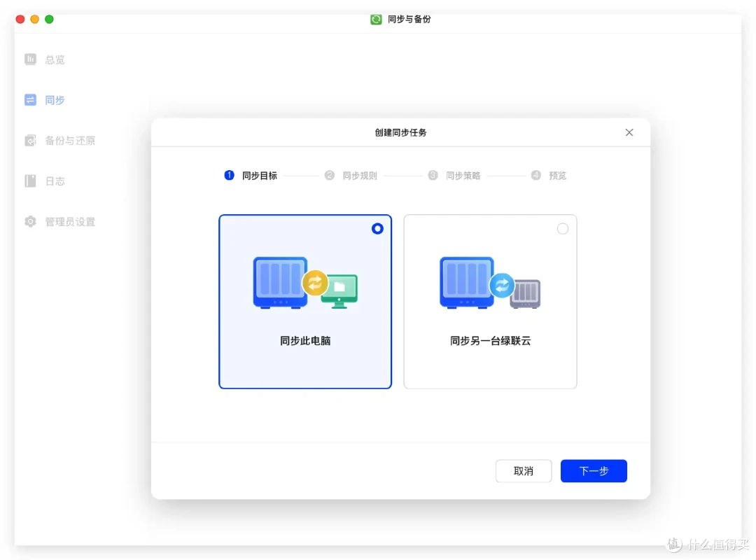Click the 同步 sync sidebar icon
The image size is (756, 560).
30,100
